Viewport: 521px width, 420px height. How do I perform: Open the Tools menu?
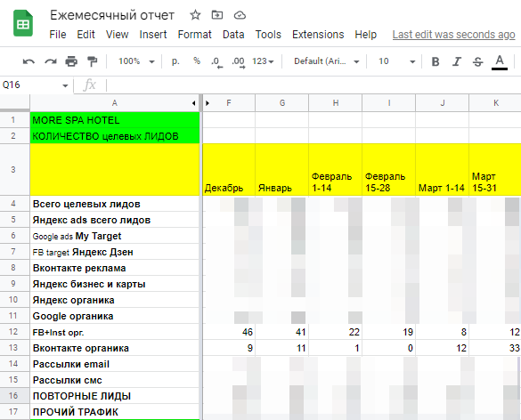(268, 35)
